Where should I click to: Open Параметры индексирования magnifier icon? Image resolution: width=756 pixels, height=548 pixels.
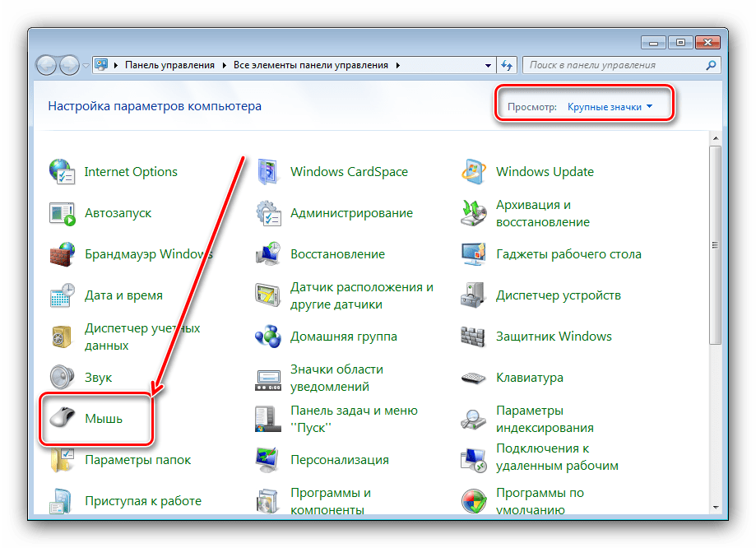[x=474, y=419]
